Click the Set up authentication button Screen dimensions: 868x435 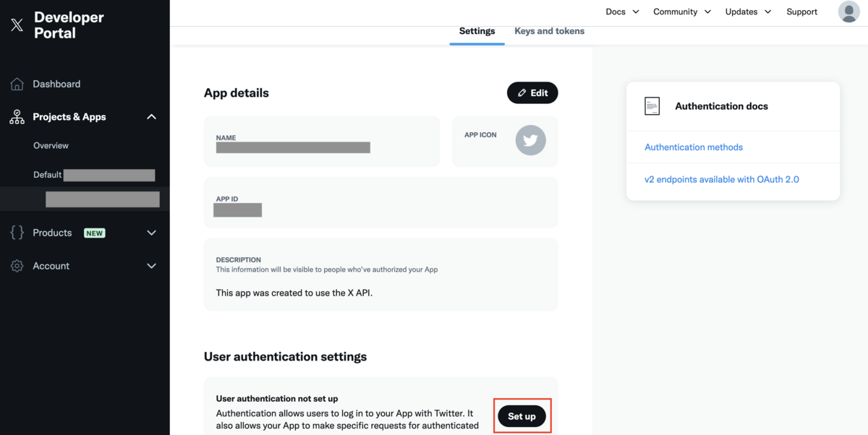point(522,416)
